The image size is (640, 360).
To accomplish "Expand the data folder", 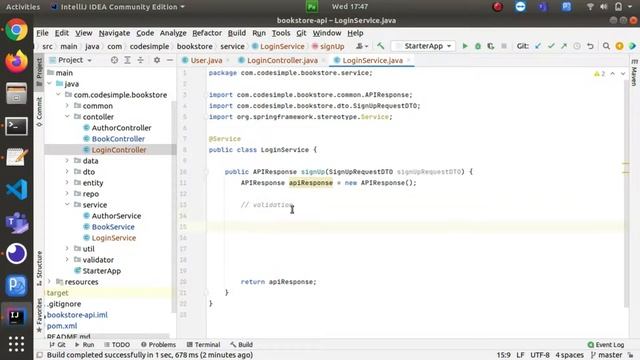I will [67, 161].
